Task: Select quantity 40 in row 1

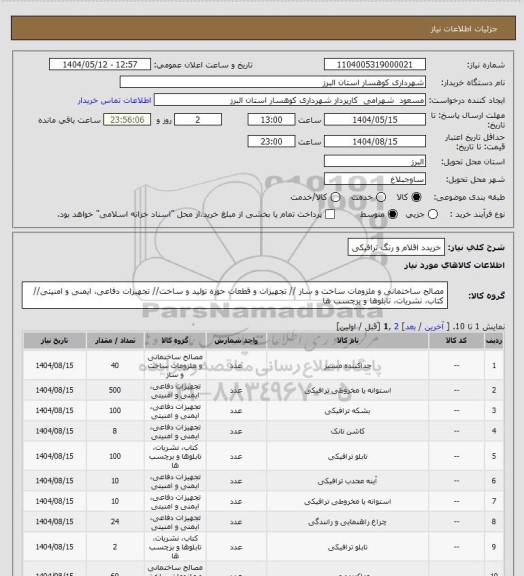Action: (115, 365)
